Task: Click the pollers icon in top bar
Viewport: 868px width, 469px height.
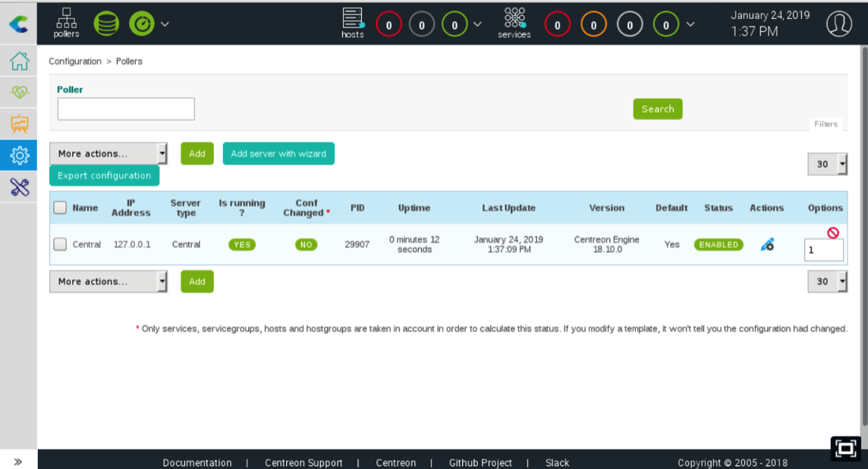Action: pos(67,23)
